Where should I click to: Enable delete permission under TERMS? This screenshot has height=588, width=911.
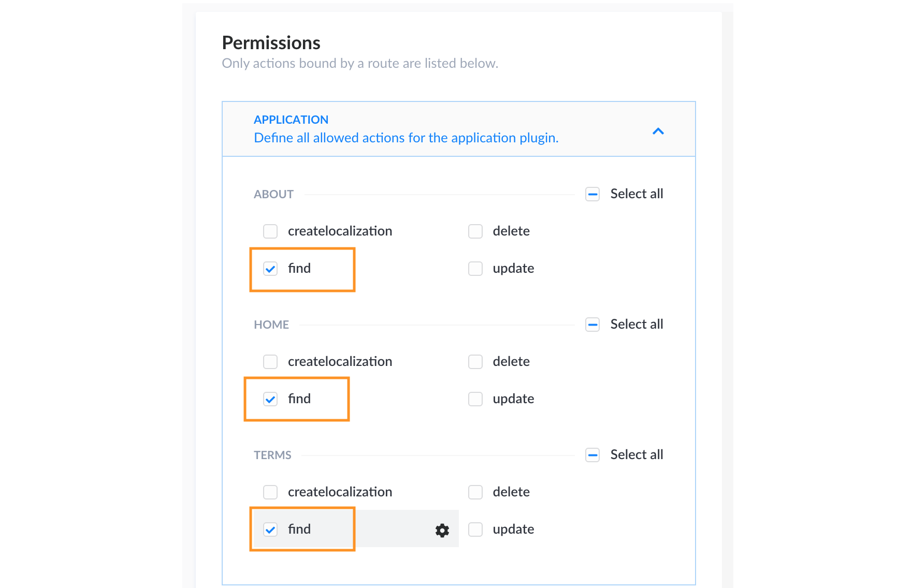[475, 492]
